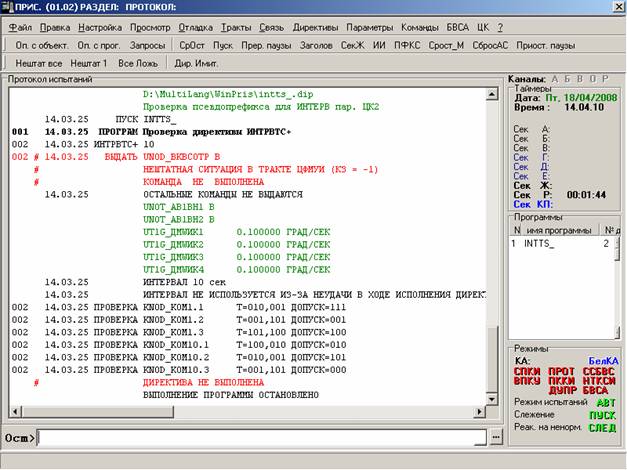Screen dimensions: 627x470
Task: Click the down arrow of protocol scrollbar
Action: 492,399
